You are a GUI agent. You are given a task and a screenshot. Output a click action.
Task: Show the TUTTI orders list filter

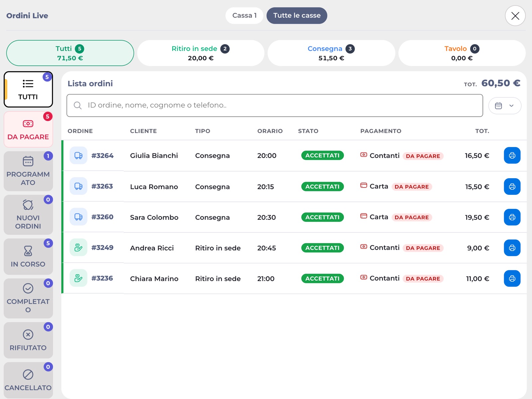pos(28,89)
